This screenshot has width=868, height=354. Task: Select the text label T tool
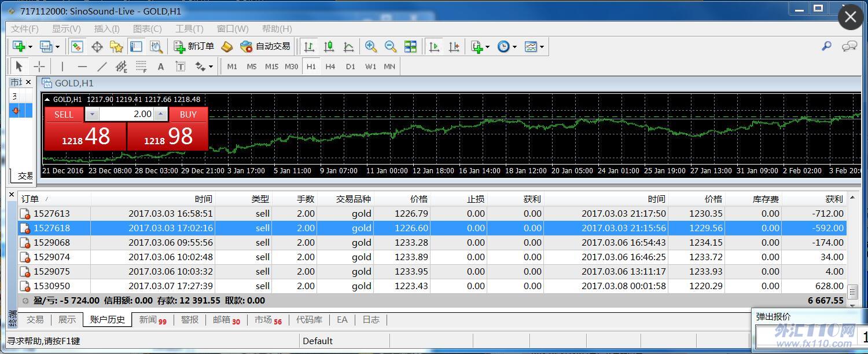click(x=181, y=66)
